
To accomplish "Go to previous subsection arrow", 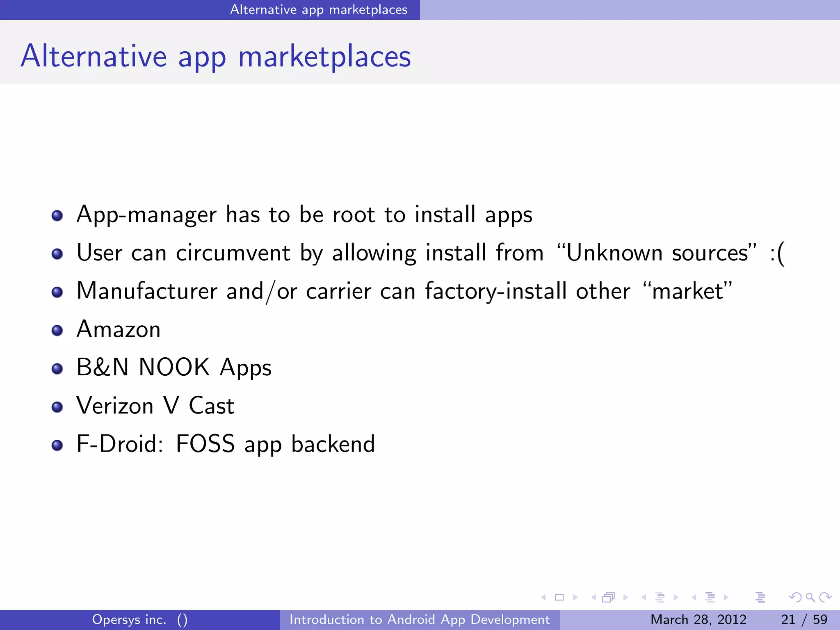I will (x=644, y=598).
